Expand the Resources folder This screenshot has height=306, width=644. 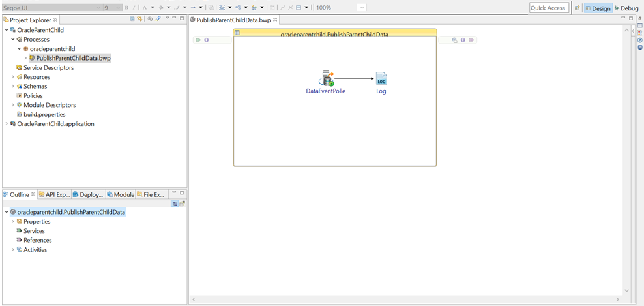click(x=13, y=77)
